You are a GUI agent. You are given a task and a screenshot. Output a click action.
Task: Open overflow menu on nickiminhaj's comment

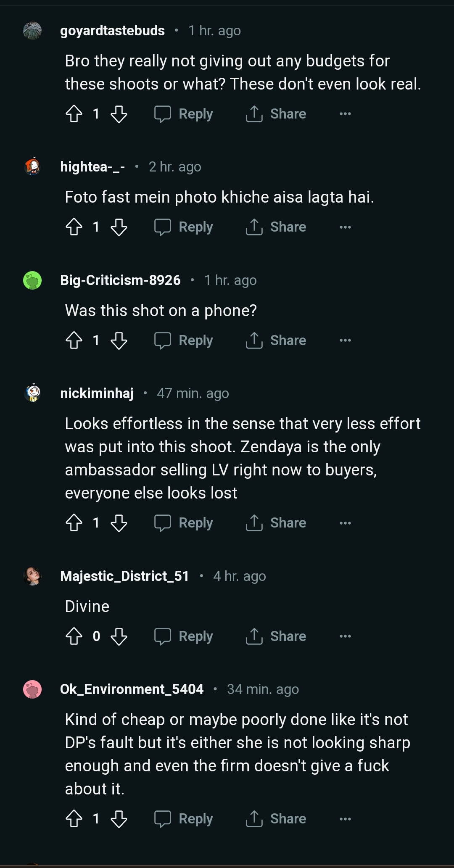click(345, 523)
